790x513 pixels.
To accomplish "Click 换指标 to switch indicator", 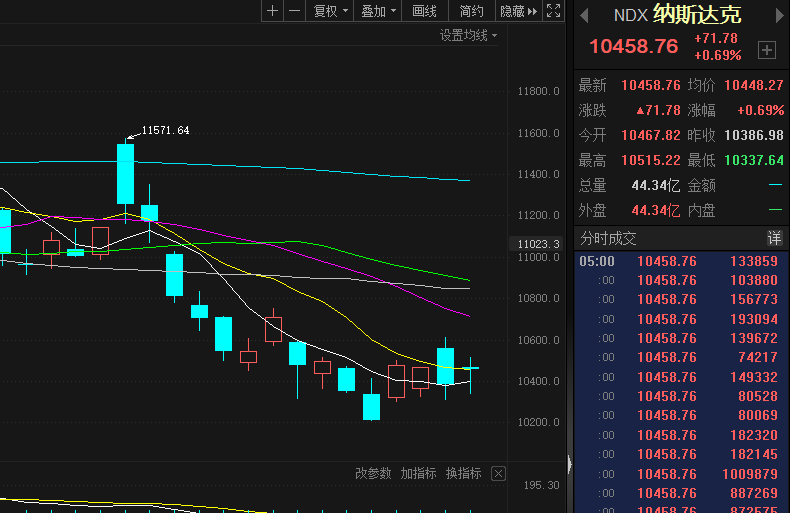I will (464, 473).
